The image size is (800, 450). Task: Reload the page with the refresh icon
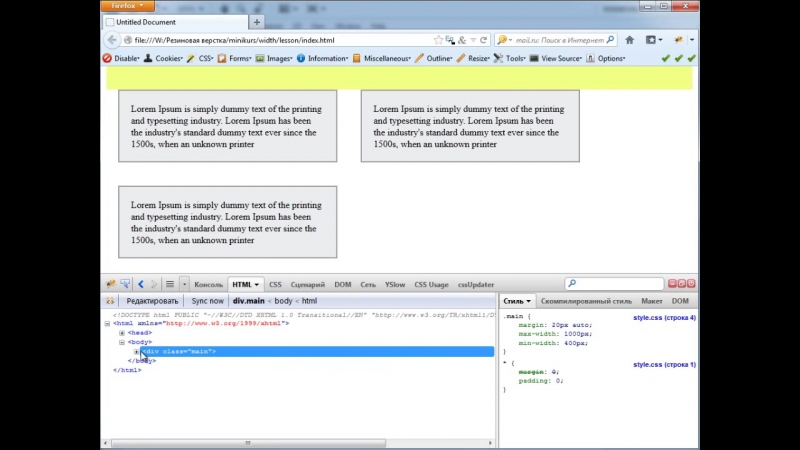pos(483,40)
